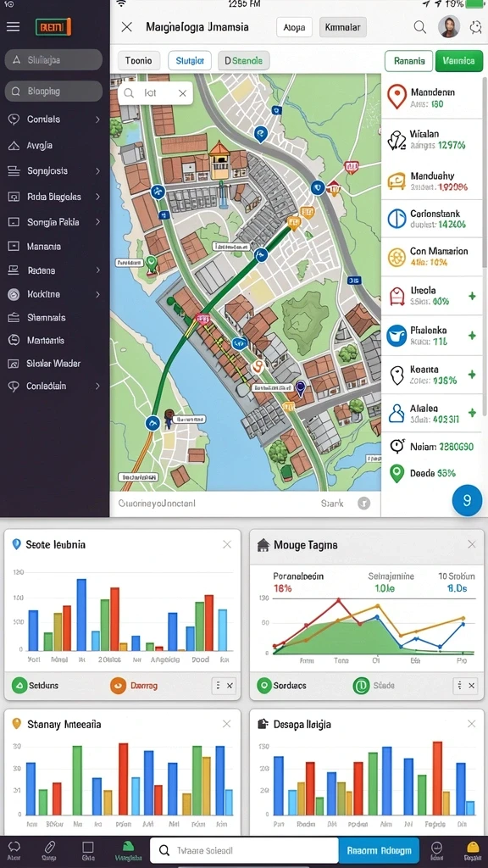The width and height of the screenshot is (488, 868).
Task: Select the Toonio tab
Action: click(139, 61)
